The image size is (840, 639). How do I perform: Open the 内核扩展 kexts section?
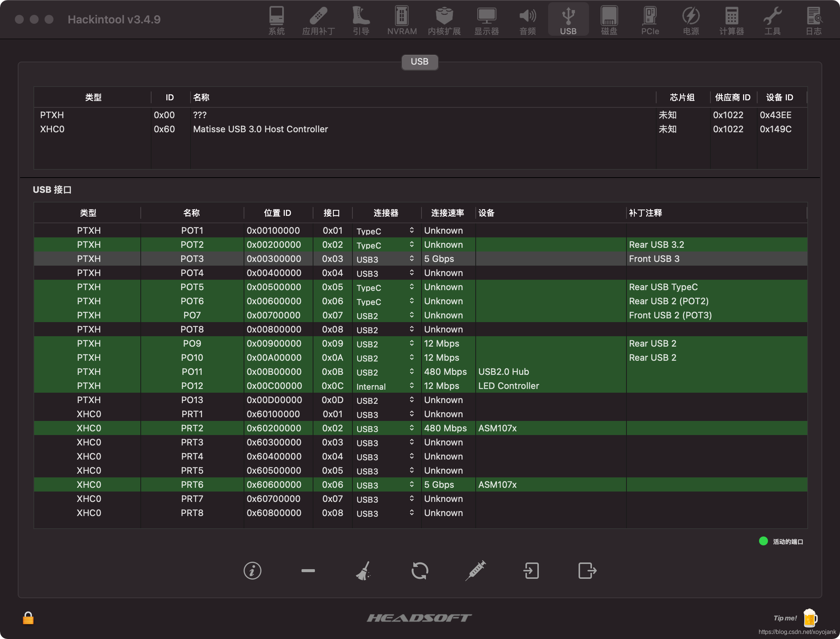tap(444, 20)
